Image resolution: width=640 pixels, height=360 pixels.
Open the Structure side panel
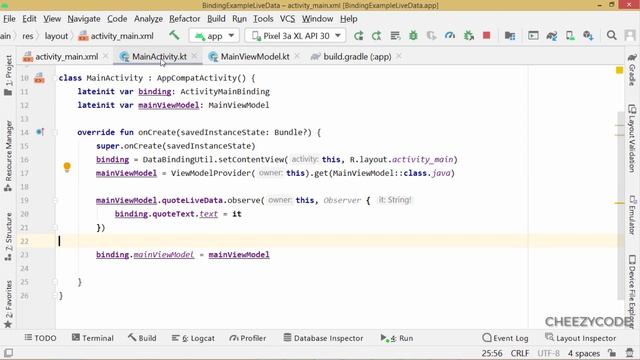[x=8, y=237]
